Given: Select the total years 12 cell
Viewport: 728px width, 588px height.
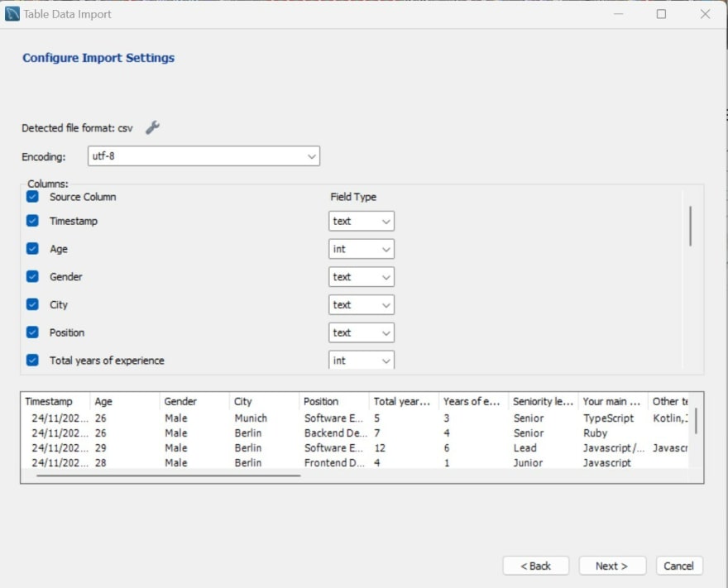Looking at the screenshot, I should pos(380,448).
